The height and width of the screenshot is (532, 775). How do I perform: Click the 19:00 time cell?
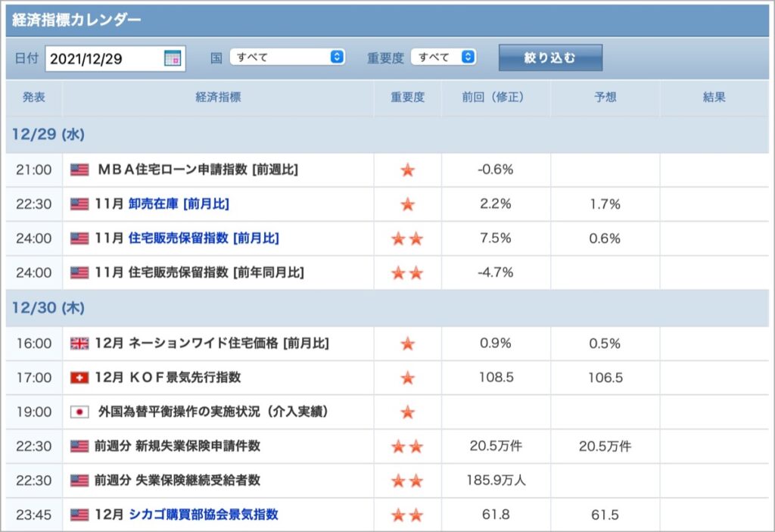click(x=33, y=412)
